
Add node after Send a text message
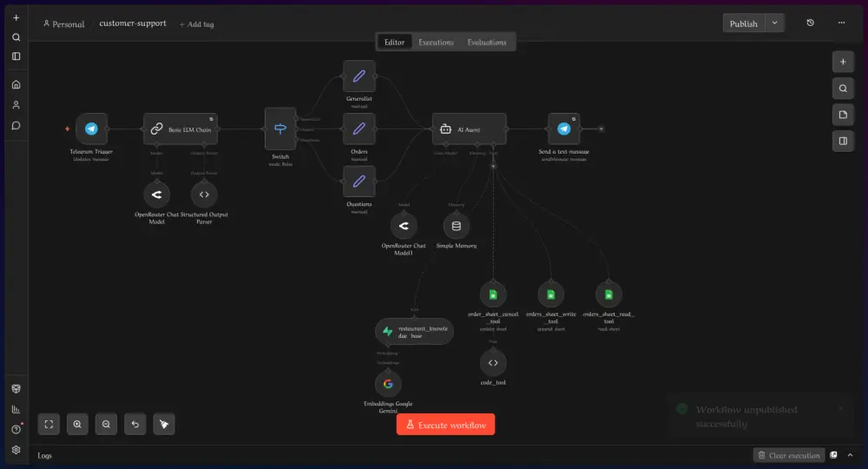[x=602, y=129]
